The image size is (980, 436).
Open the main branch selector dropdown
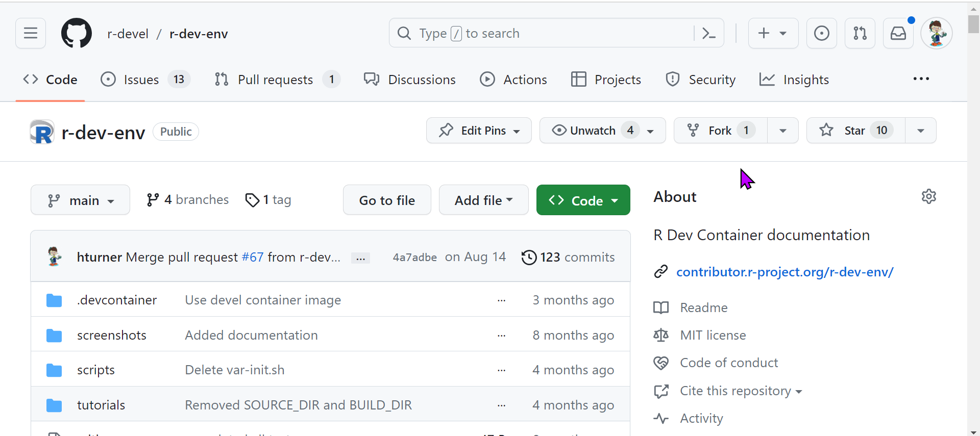coord(80,200)
